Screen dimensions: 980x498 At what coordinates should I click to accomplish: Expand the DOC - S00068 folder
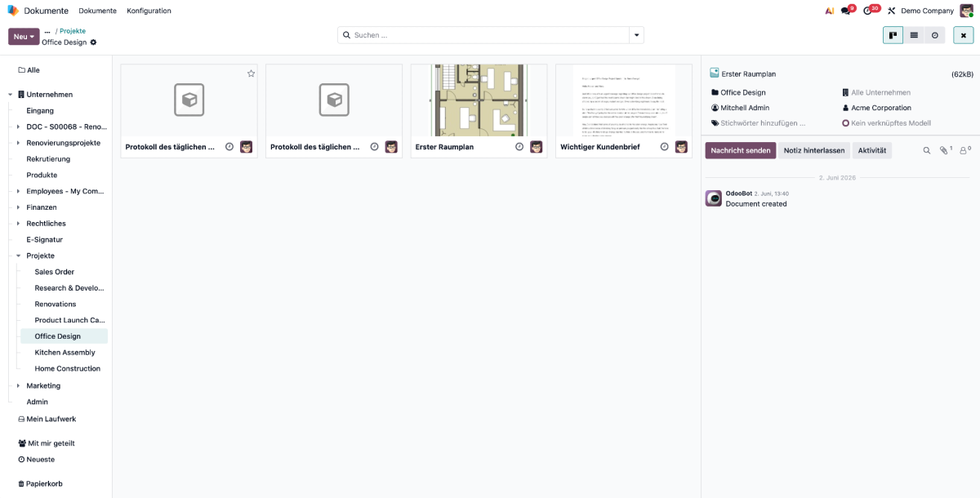click(19, 127)
